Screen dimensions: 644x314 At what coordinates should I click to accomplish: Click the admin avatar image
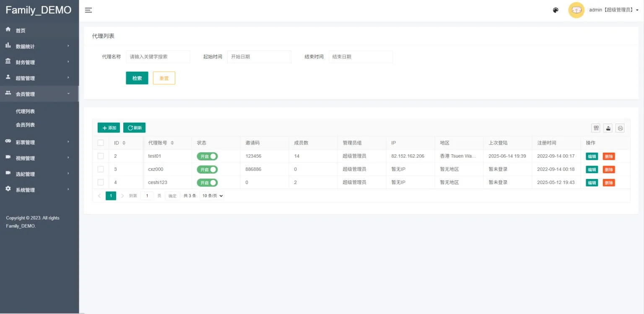coord(576,10)
